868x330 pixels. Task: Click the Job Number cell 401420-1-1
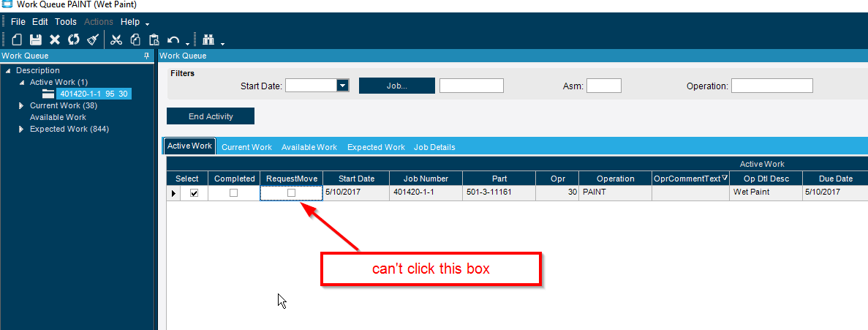tap(426, 192)
